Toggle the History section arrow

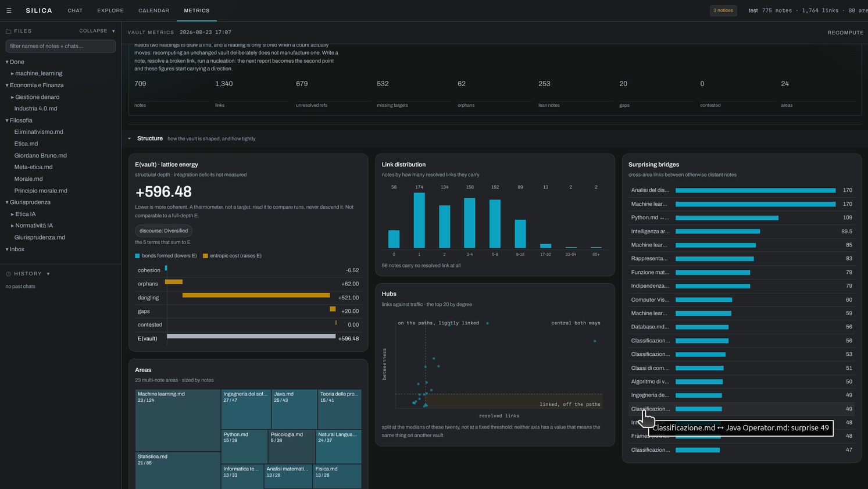tap(48, 274)
